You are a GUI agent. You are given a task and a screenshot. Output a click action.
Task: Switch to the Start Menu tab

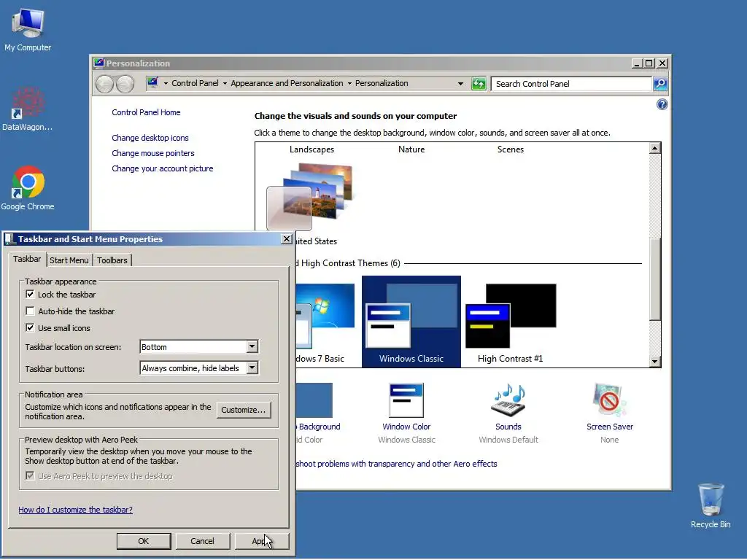[69, 260]
